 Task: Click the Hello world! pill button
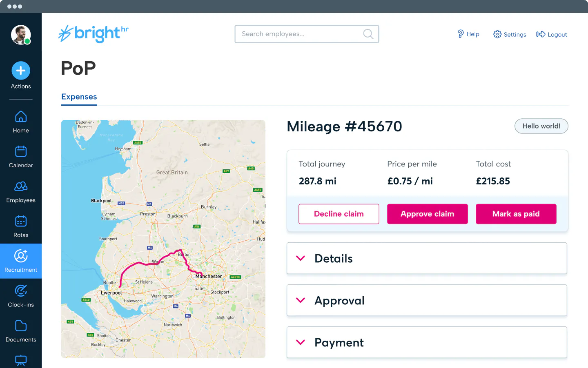541,126
